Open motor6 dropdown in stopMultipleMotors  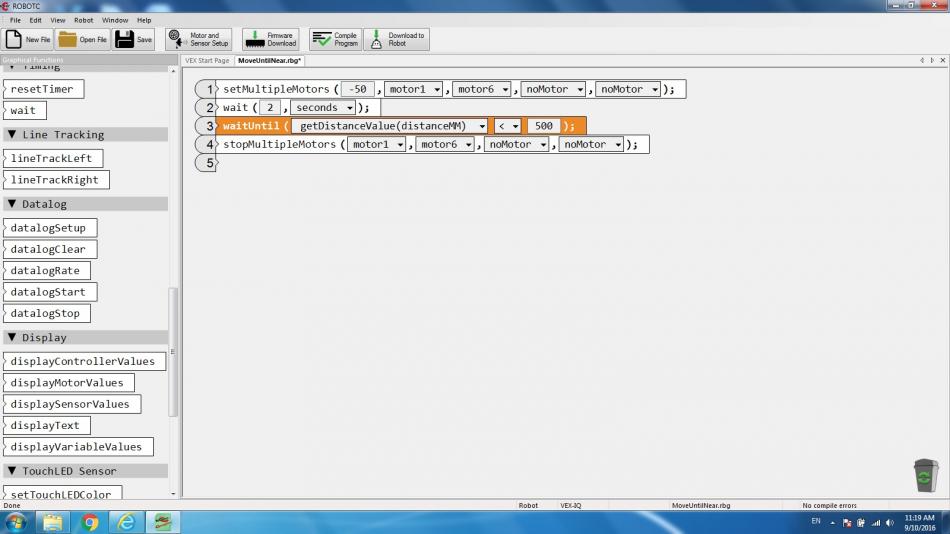click(445, 144)
